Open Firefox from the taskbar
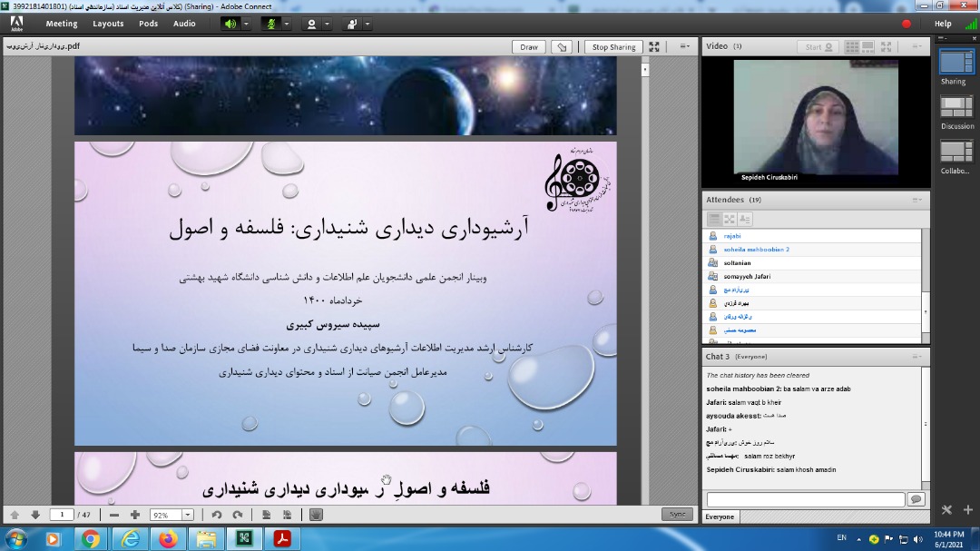The height and width of the screenshot is (551, 980). (x=168, y=539)
